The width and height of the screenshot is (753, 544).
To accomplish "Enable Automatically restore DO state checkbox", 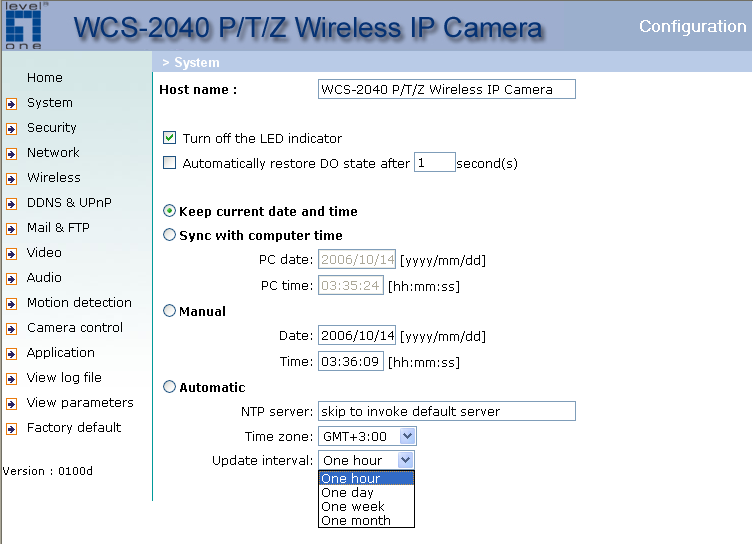I will tap(169, 163).
